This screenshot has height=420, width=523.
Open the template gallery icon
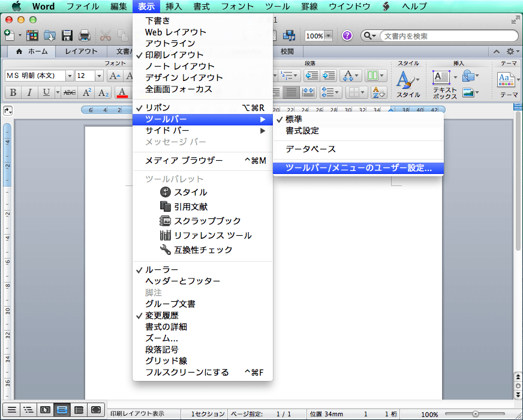tap(32, 35)
